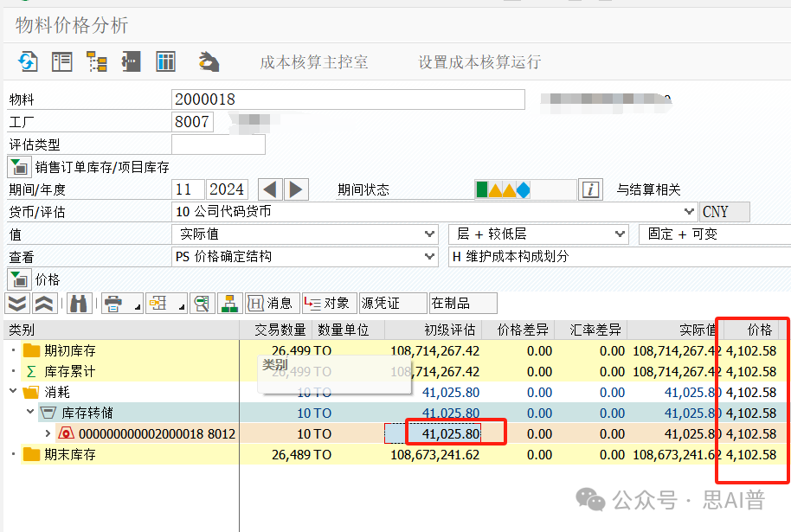Open 成本核算主控室 from the toolbar
This screenshot has height=532, width=791.
pyautogui.click(x=314, y=62)
